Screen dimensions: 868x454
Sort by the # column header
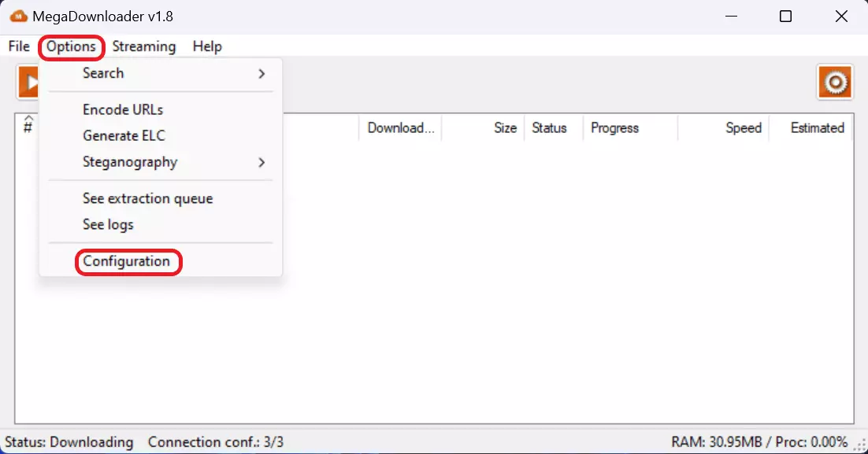point(28,127)
